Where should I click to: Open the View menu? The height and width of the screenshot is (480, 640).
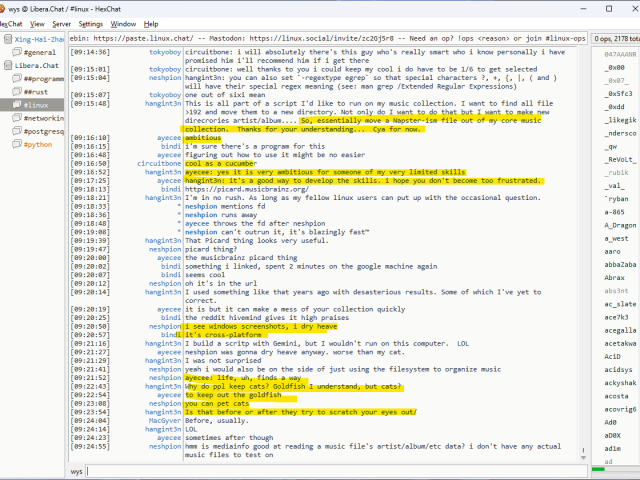37,23
